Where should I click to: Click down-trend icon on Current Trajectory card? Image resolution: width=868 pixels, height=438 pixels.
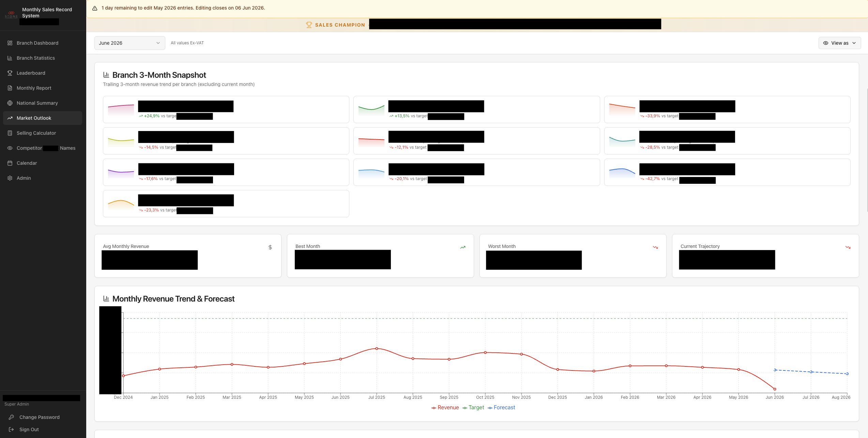pyautogui.click(x=848, y=247)
